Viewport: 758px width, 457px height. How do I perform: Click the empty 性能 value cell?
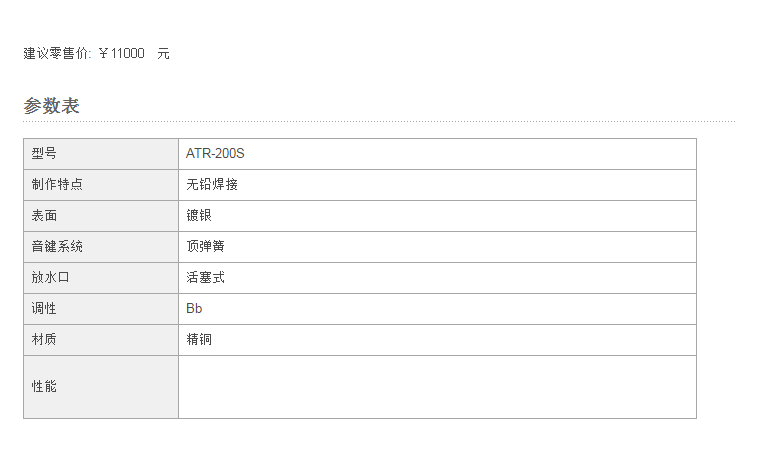click(437, 386)
